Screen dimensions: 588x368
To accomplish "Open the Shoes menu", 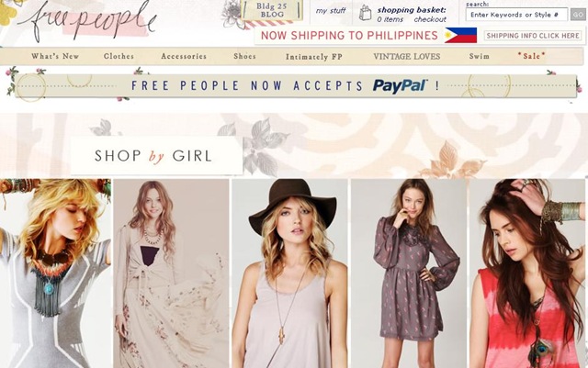I will 244,56.
